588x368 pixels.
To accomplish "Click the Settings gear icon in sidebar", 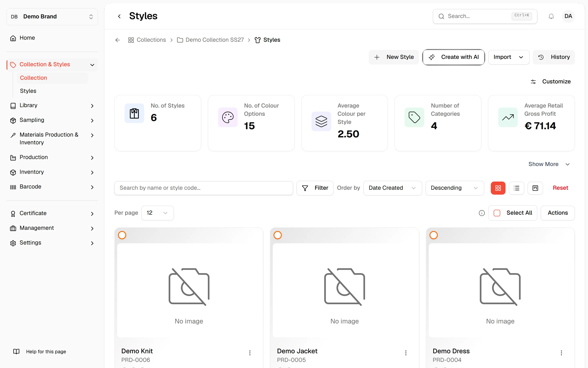I will coord(13,243).
